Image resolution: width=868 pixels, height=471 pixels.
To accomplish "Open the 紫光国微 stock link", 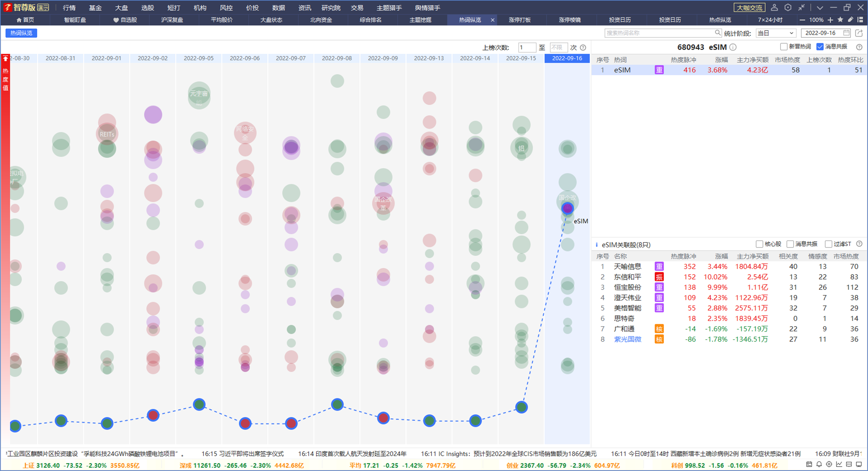I will [x=627, y=339].
